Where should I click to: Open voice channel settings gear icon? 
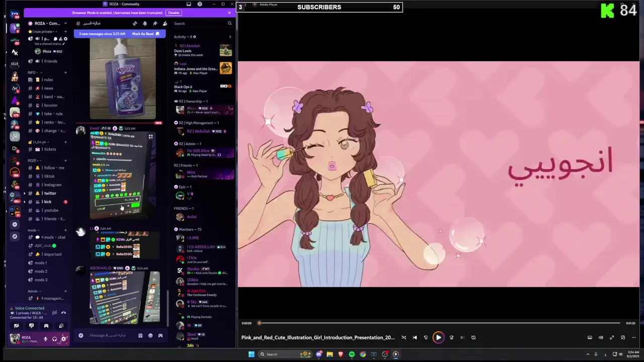[x=65, y=39]
